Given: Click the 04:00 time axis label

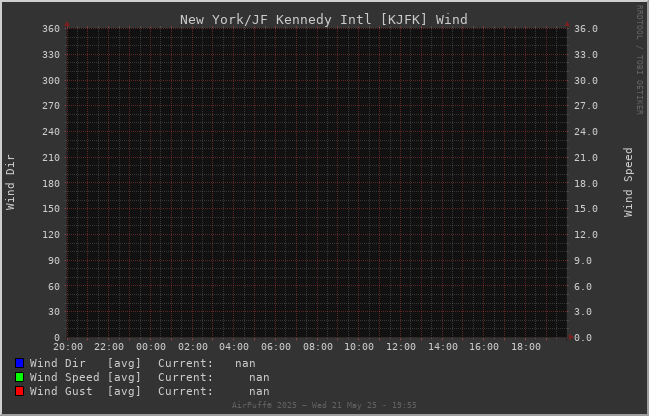Looking at the screenshot, I should click(234, 346).
